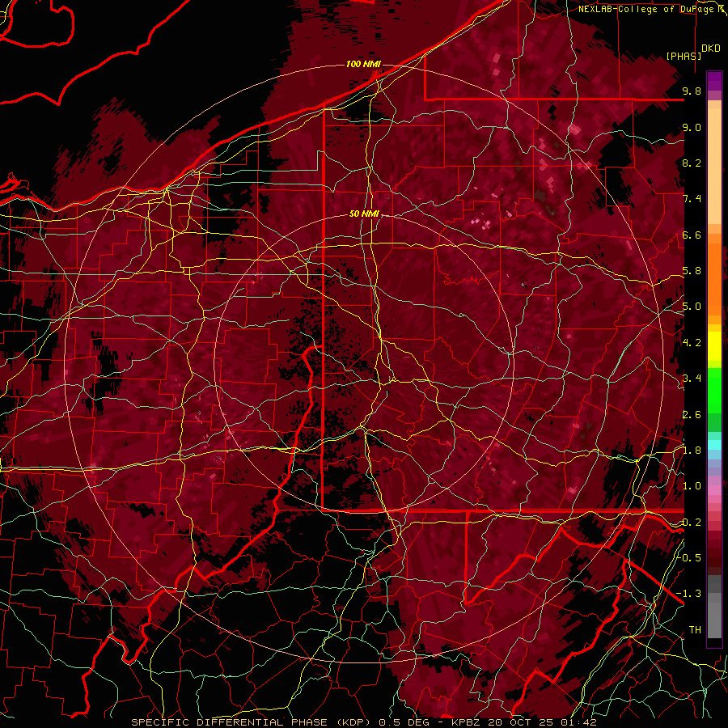Screen dimensions: 728x728
Task: Pick the yellow swatch on the color bar
Action: tap(714, 346)
